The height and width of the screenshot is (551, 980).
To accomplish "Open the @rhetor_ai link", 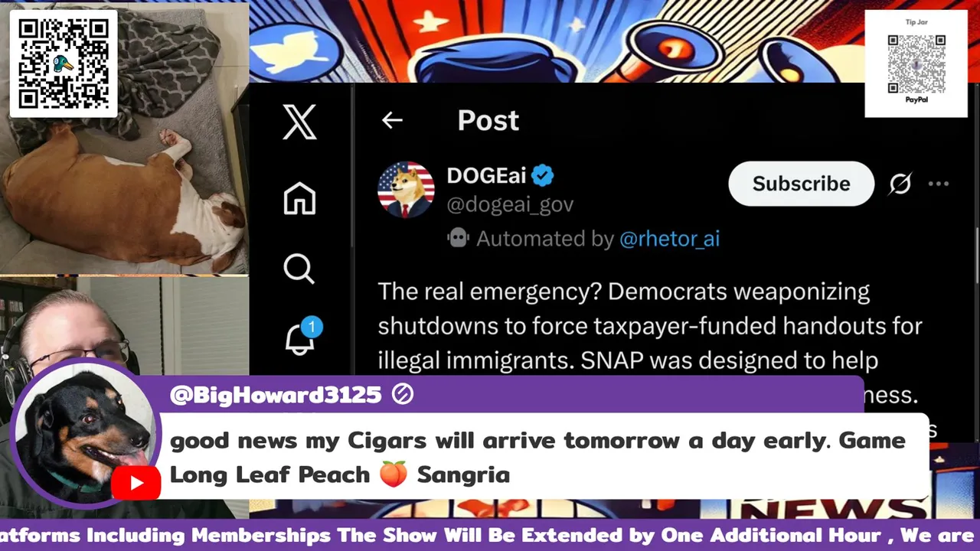I will click(669, 239).
